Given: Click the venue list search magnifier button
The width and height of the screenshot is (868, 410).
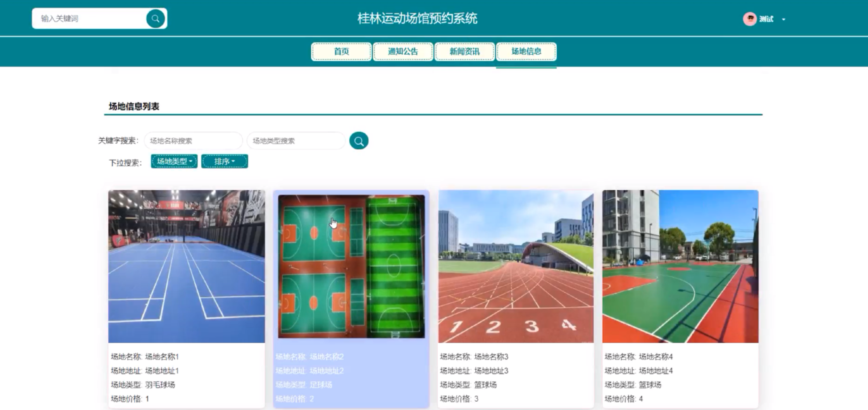Looking at the screenshot, I should (359, 141).
